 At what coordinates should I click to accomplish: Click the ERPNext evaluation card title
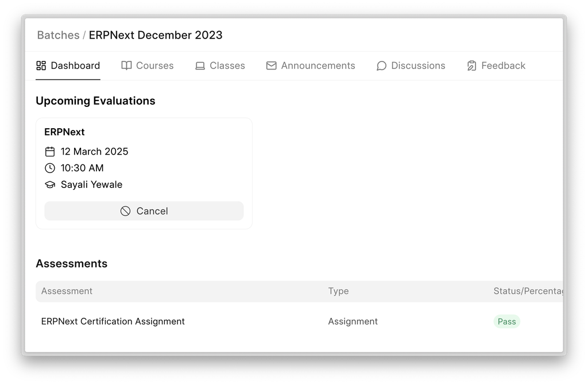click(x=64, y=132)
